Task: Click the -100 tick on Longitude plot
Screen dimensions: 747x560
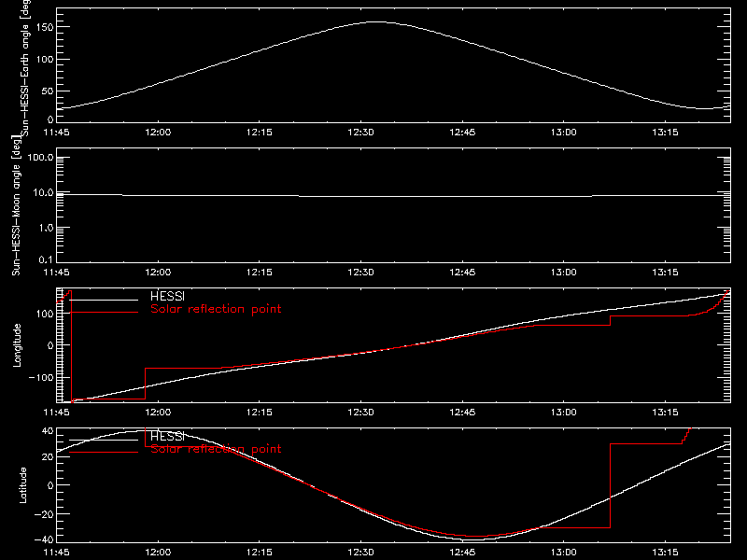Action: 41,377
